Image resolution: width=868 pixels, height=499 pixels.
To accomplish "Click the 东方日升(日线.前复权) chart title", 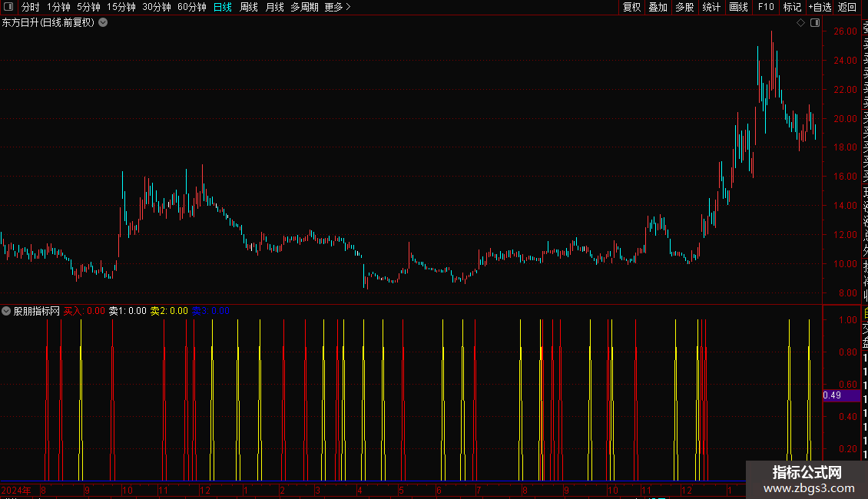I will pyautogui.click(x=48, y=23).
